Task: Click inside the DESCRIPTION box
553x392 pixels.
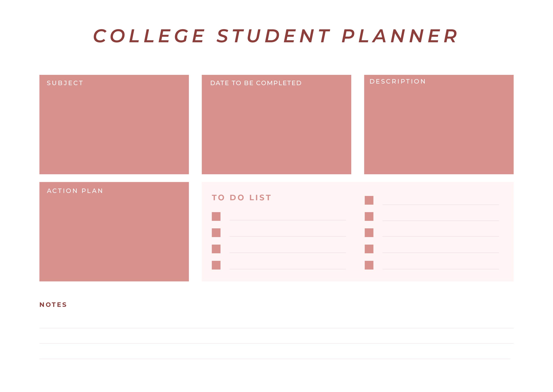Action: pyautogui.click(x=438, y=124)
